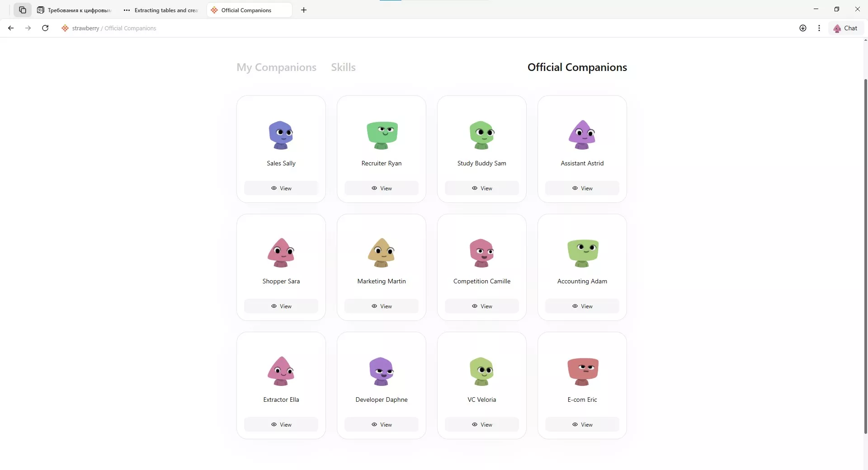Viewport: 868px width, 470px height.
Task: Reload the page with refresh icon
Action: pyautogui.click(x=45, y=28)
